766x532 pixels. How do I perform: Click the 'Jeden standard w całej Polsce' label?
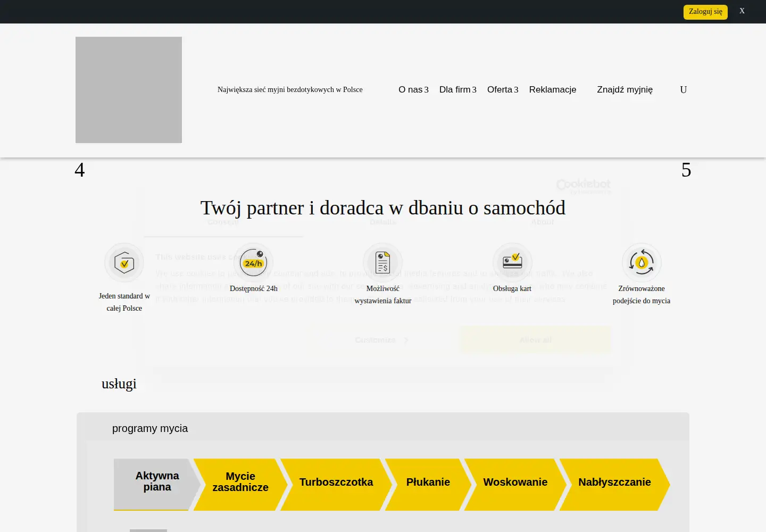(x=124, y=302)
